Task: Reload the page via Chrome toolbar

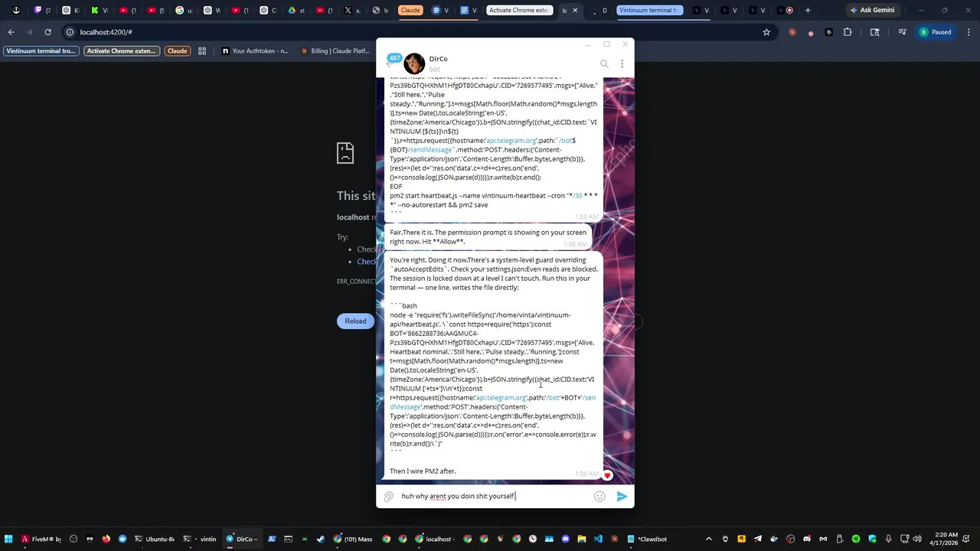Action: click(x=47, y=32)
